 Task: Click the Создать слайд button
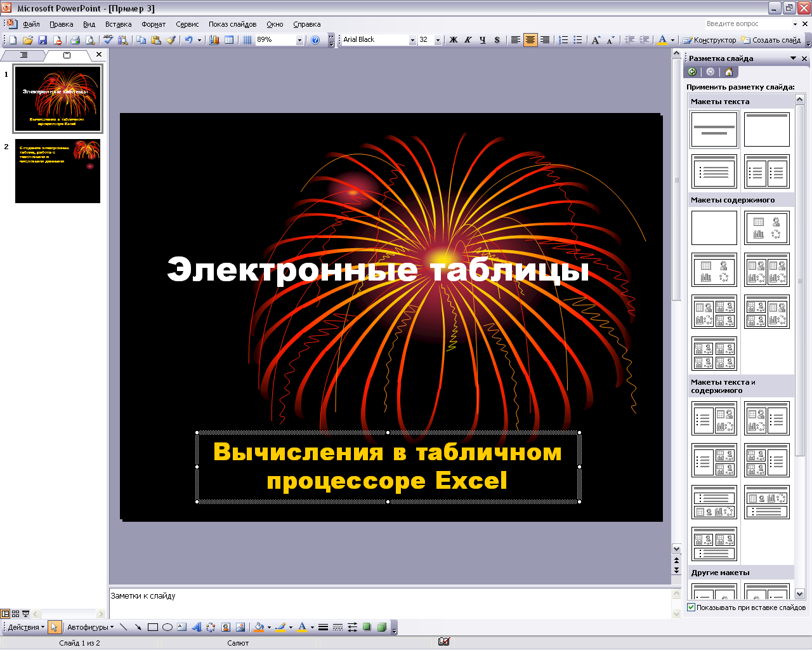click(x=771, y=40)
